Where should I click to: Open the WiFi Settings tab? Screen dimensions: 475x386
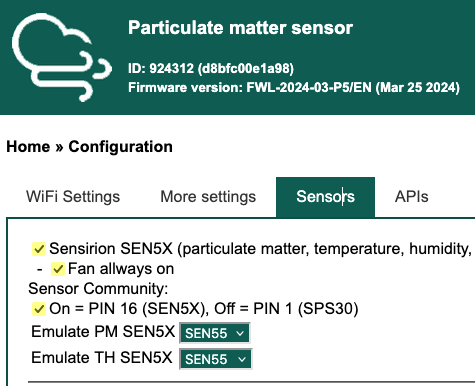click(73, 197)
